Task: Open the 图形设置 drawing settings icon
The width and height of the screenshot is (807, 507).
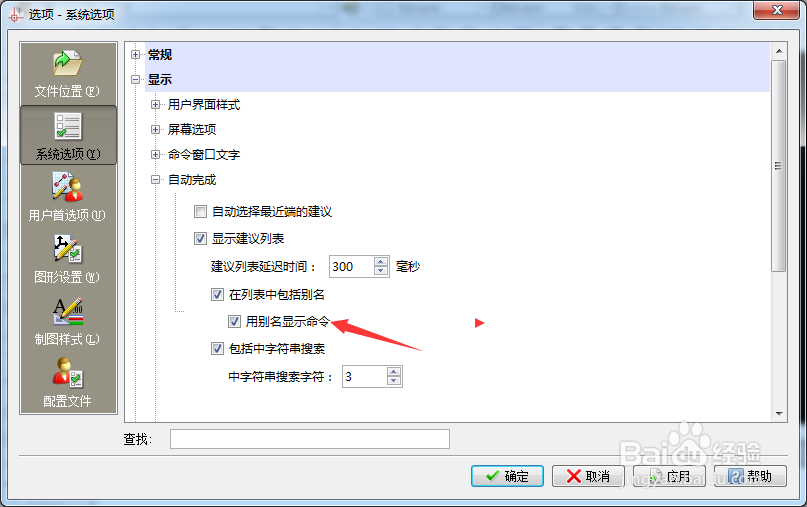Action: 67,259
